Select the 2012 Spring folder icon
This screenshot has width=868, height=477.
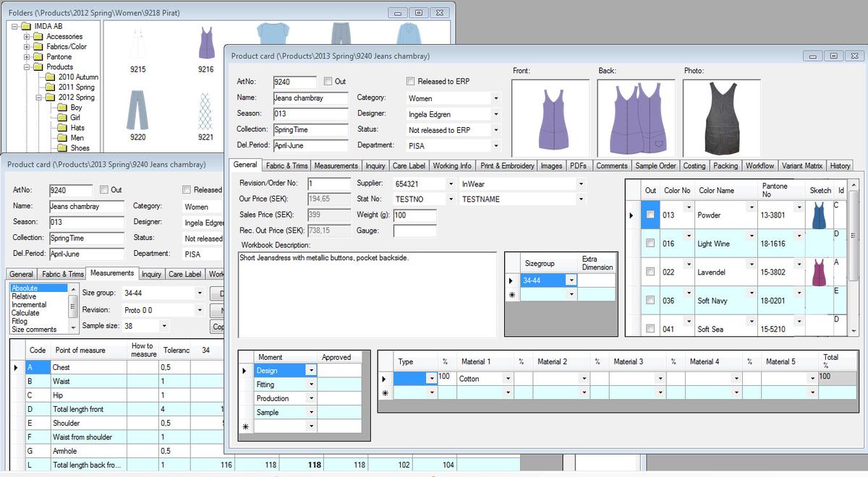click(51, 98)
